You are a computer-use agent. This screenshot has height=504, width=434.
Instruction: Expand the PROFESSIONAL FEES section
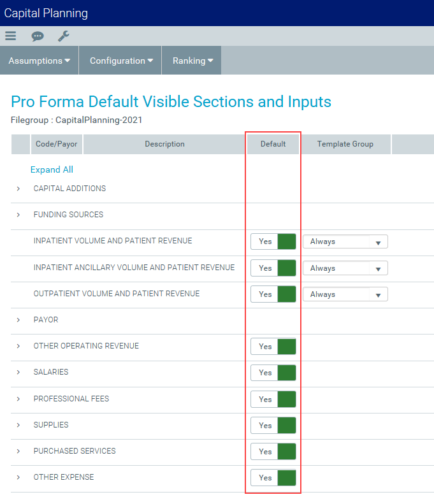coord(18,399)
